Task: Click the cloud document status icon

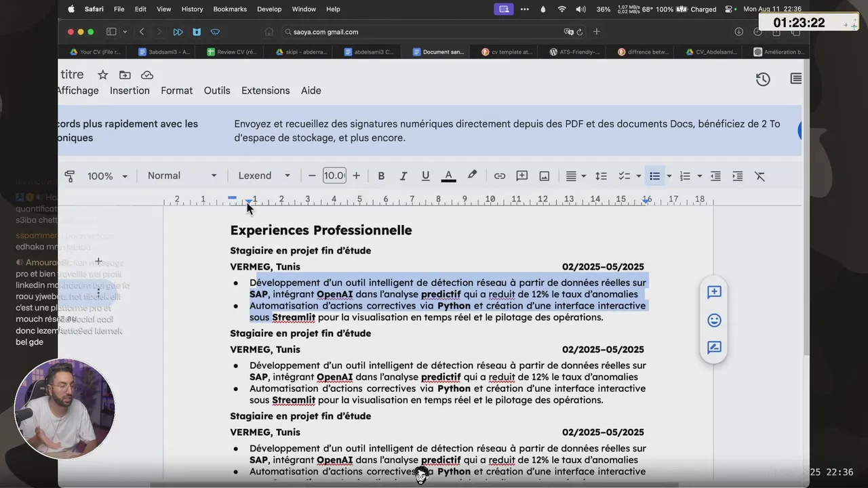Action: 147,75
